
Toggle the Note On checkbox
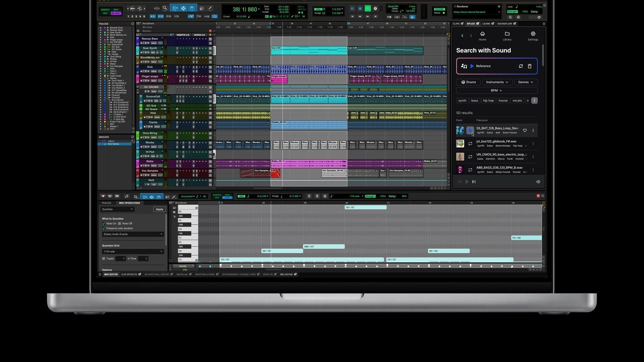[103, 224]
